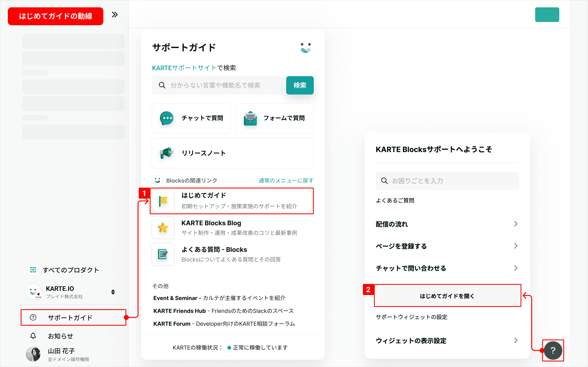Click the bell icon for お知らせ
Image resolution: width=588 pixels, height=367 pixels.
click(33, 336)
